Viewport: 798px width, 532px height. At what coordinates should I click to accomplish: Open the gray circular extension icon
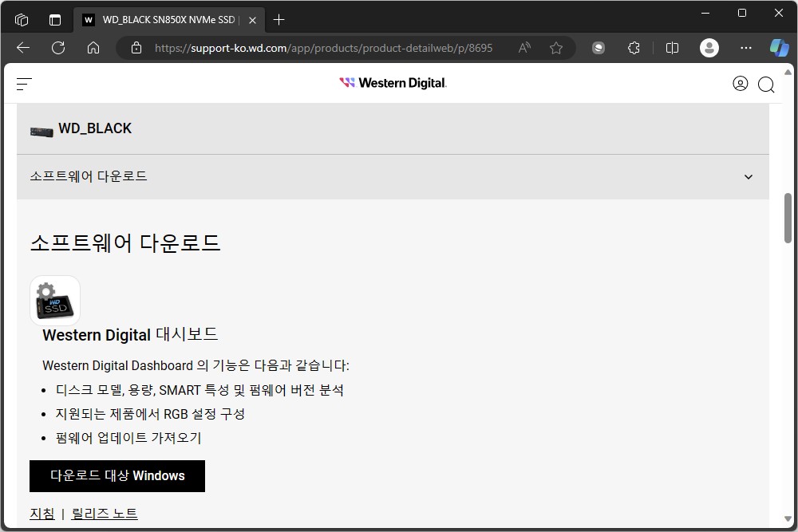click(598, 48)
